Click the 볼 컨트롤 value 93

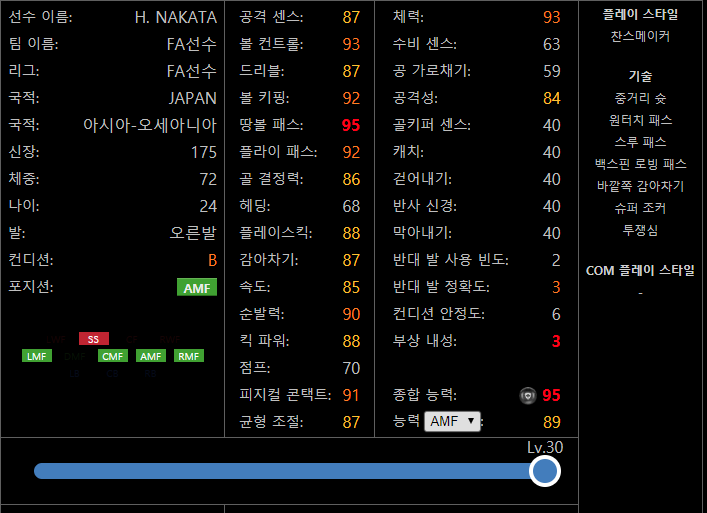[x=351, y=44]
